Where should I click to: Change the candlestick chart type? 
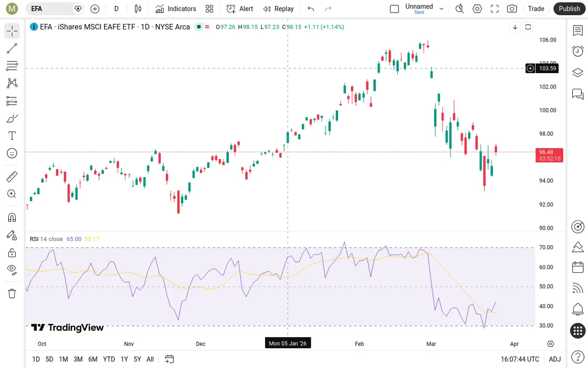[138, 9]
